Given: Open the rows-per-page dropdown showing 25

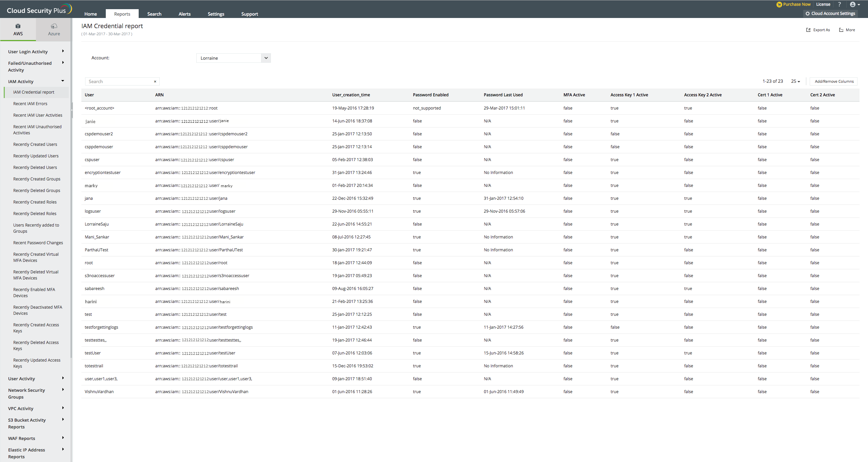Looking at the screenshot, I should click(795, 81).
